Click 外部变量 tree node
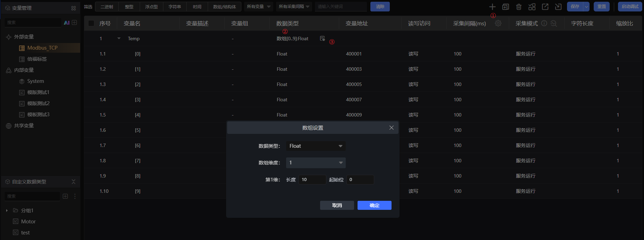The height and width of the screenshot is (240, 644). (24, 37)
